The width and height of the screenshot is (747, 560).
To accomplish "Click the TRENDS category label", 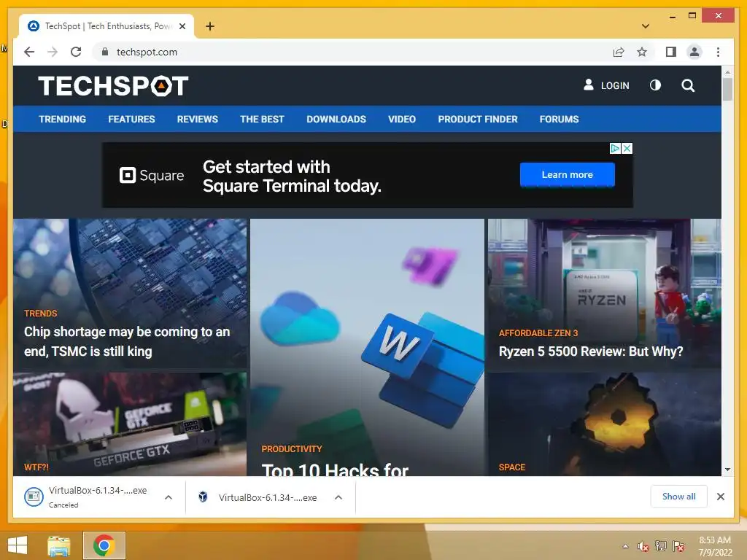I will [x=41, y=314].
